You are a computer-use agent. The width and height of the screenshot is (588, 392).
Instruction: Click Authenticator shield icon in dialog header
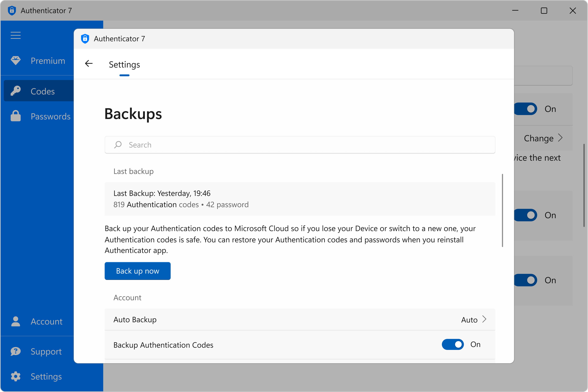click(x=85, y=39)
